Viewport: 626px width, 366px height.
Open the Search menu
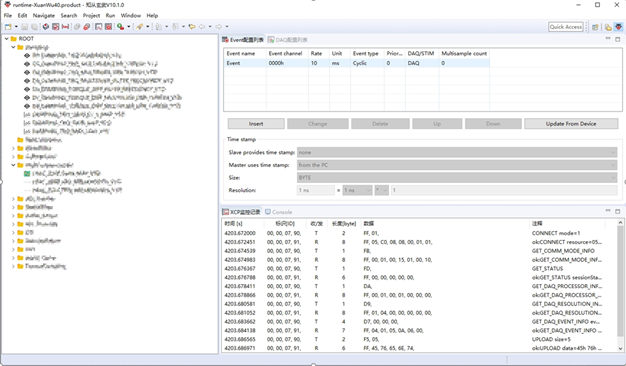(69, 15)
